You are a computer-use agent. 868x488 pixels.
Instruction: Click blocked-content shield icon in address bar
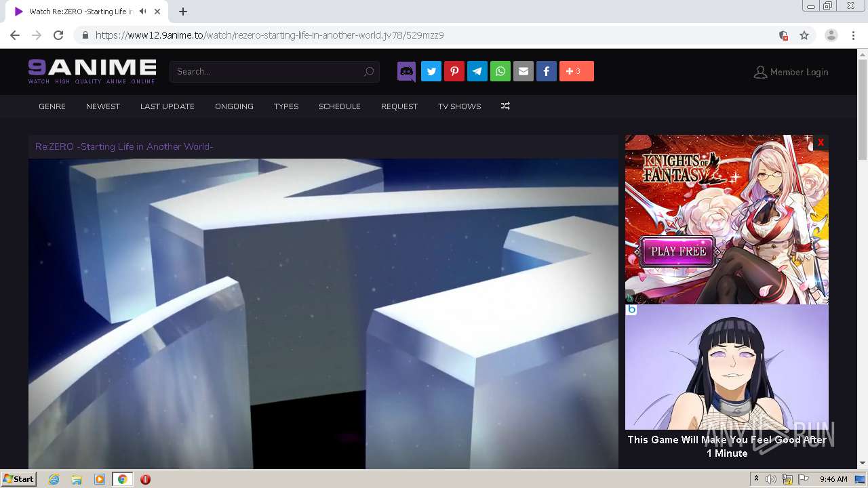783,35
